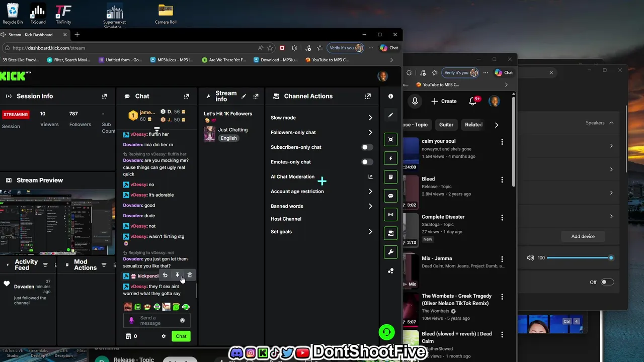Click YouTube voice search microphone
The width and height of the screenshot is (644, 362).
(x=415, y=101)
